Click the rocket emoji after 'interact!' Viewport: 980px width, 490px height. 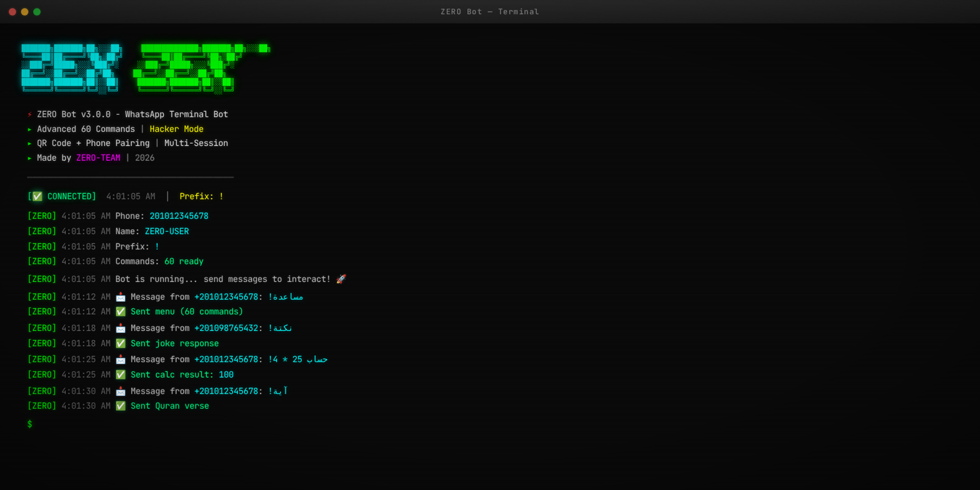tap(341, 279)
